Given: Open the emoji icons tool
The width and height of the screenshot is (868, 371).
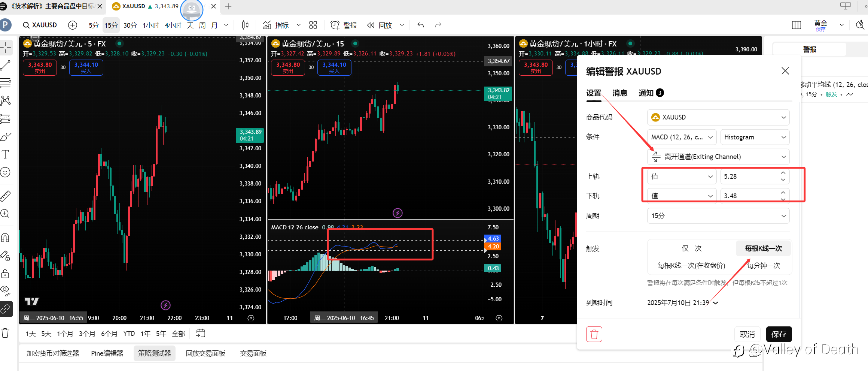Looking at the screenshot, I should tap(6, 172).
